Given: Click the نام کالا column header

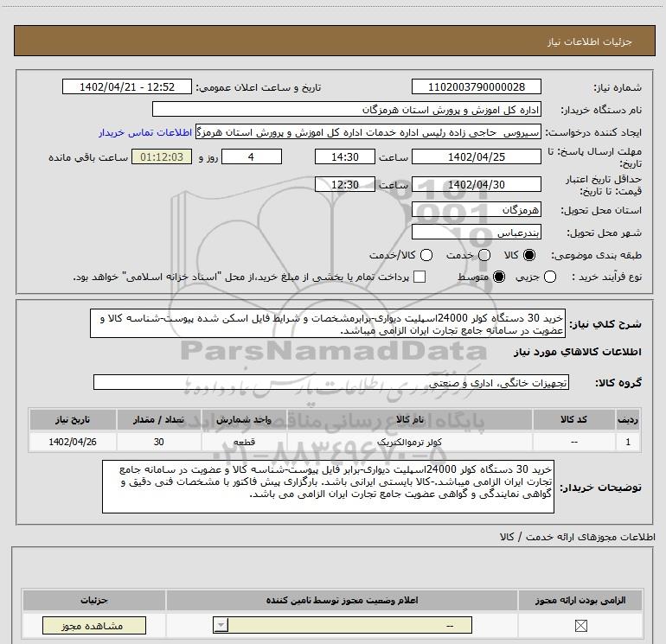Looking at the screenshot, I should point(409,419).
